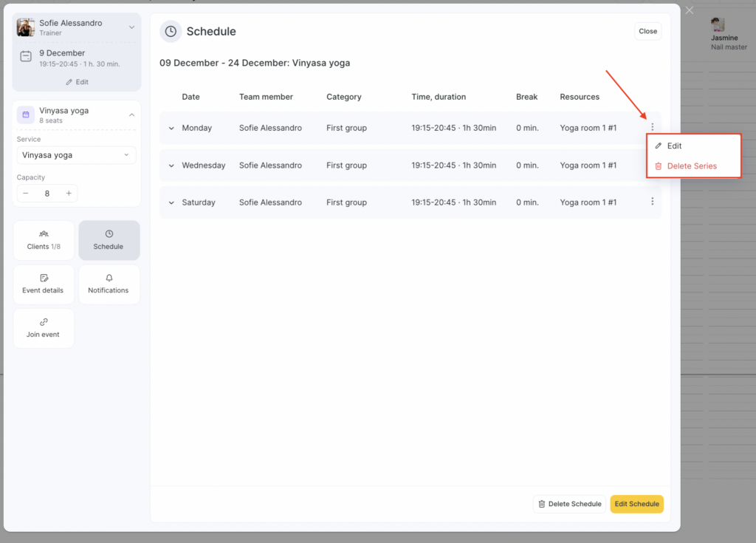Click the Delete Schedule button

pos(569,504)
